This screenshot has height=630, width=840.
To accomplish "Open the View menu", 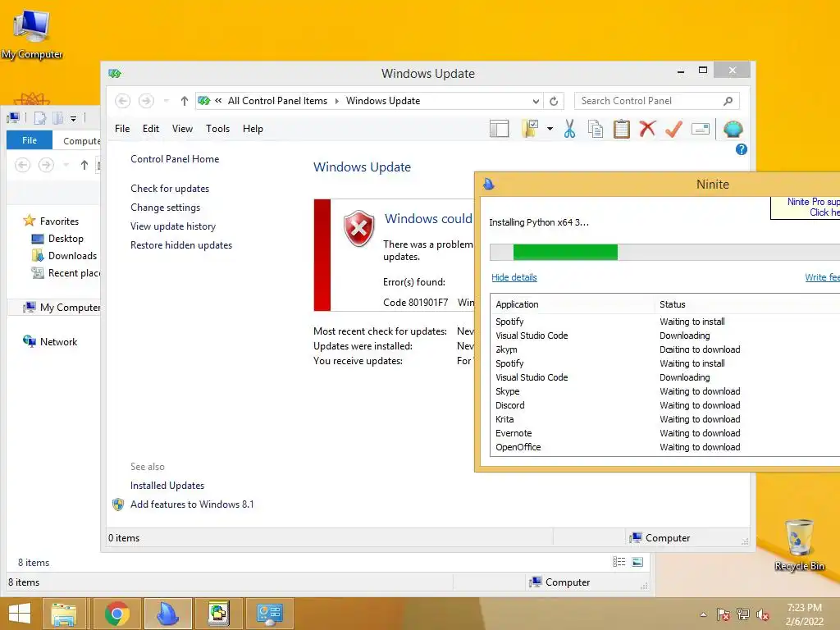I will tap(182, 129).
